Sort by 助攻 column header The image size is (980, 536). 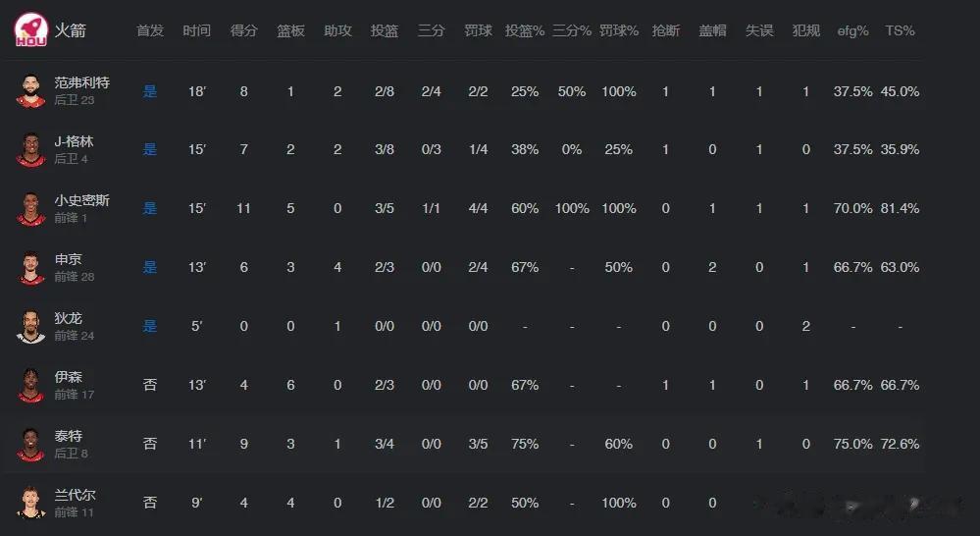tap(337, 30)
